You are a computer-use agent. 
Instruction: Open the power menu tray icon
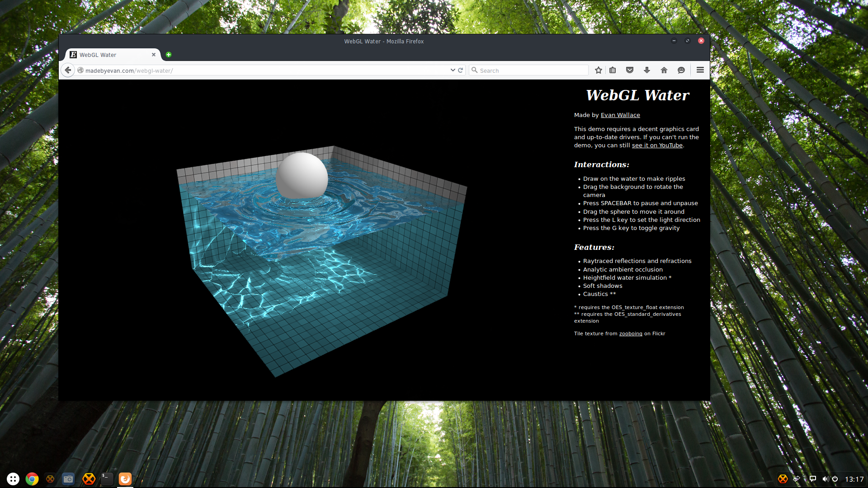pos(835,479)
